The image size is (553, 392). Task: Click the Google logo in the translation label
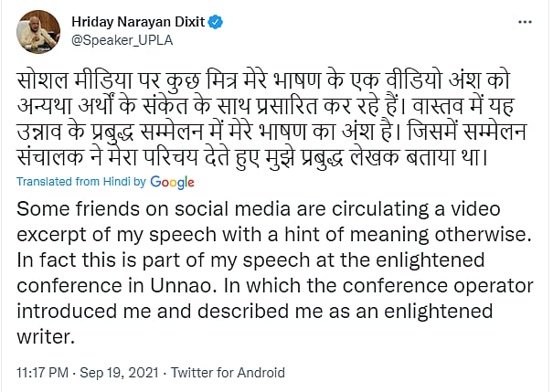(173, 182)
